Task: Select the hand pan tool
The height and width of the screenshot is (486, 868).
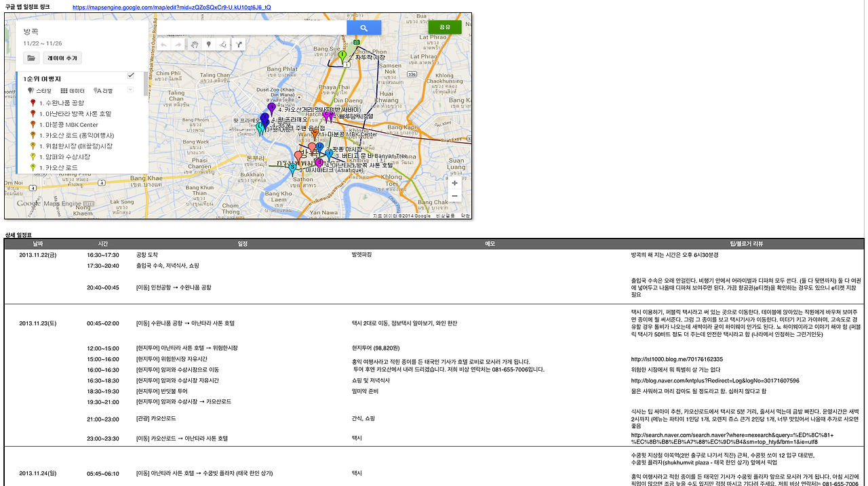Action: [194, 45]
